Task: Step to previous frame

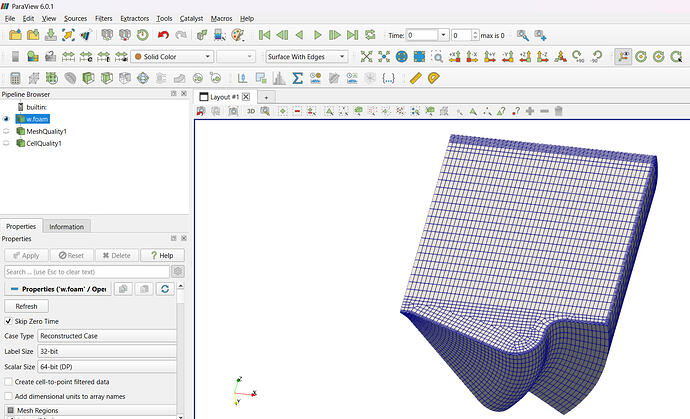Action: coord(282,35)
